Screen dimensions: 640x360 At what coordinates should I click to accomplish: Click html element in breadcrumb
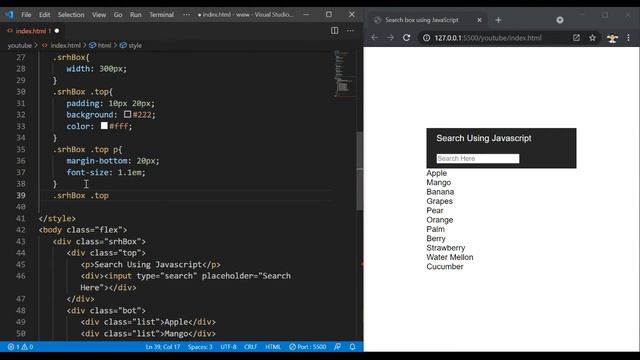[104, 45]
